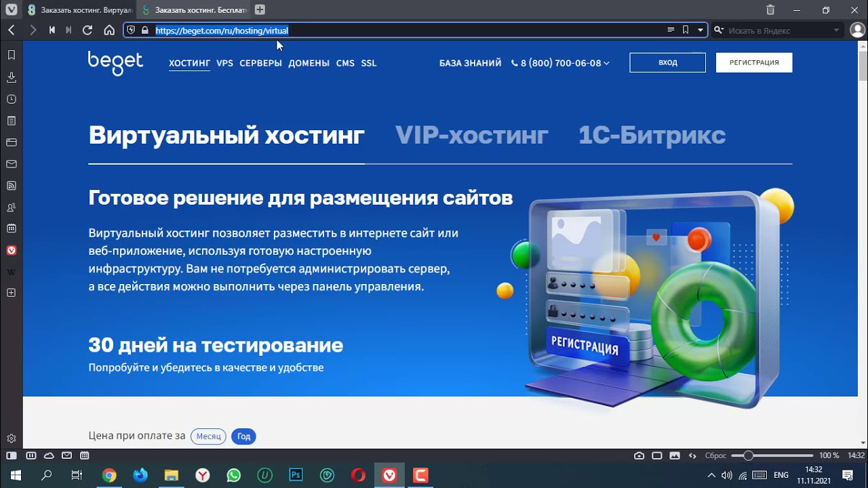
Task: Go to the browser home page
Action: pos(109,30)
